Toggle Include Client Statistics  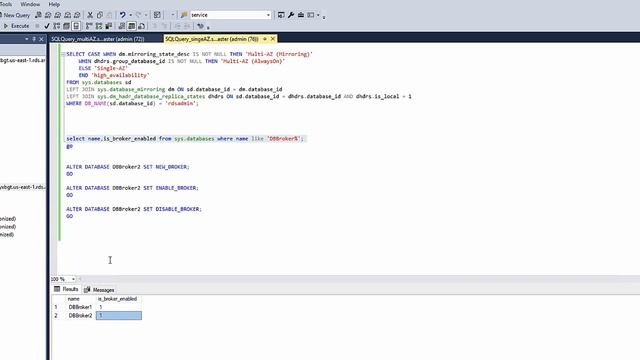109,26
